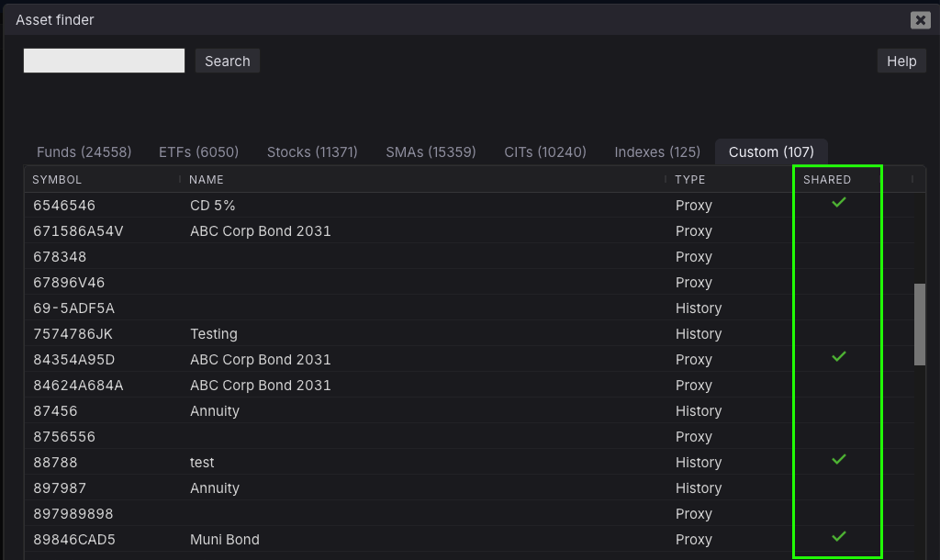The width and height of the screenshot is (940, 560).
Task: Select symbol 6546546
Action: tap(64, 206)
